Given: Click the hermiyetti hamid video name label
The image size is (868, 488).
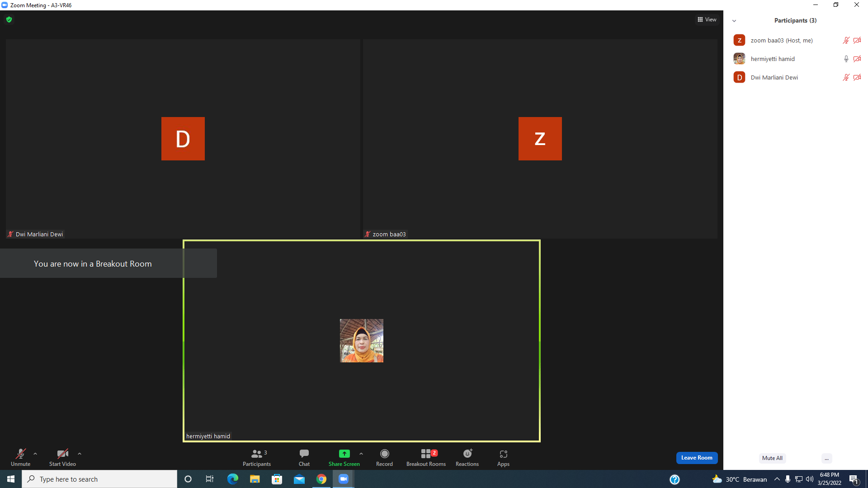Looking at the screenshot, I should click(208, 436).
